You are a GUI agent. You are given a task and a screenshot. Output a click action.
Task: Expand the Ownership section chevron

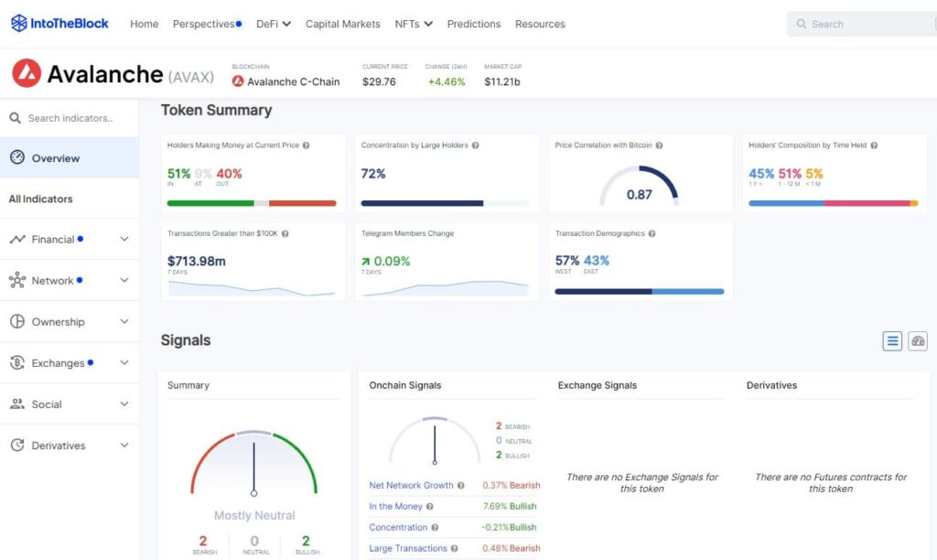[124, 321]
